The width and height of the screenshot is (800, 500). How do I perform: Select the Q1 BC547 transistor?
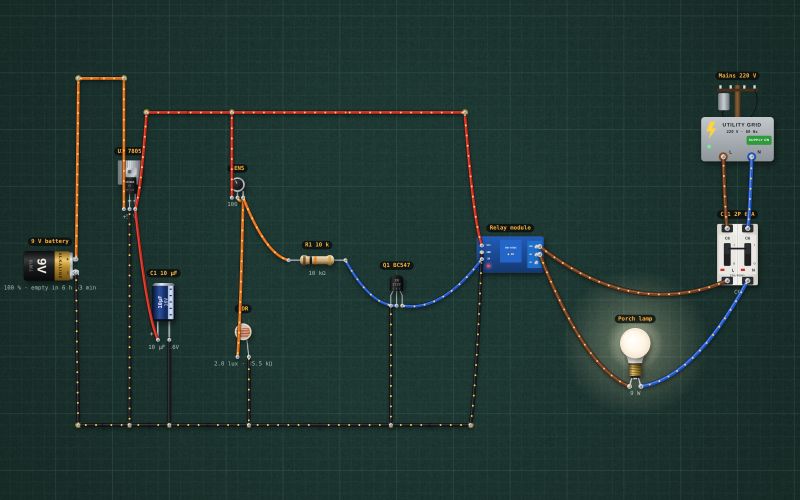point(396,284)
